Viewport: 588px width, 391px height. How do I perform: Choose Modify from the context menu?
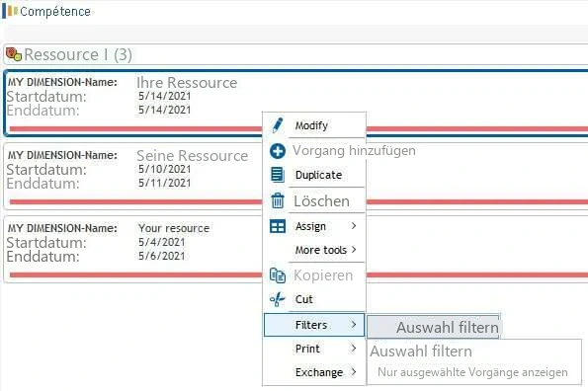click(314, 125)
